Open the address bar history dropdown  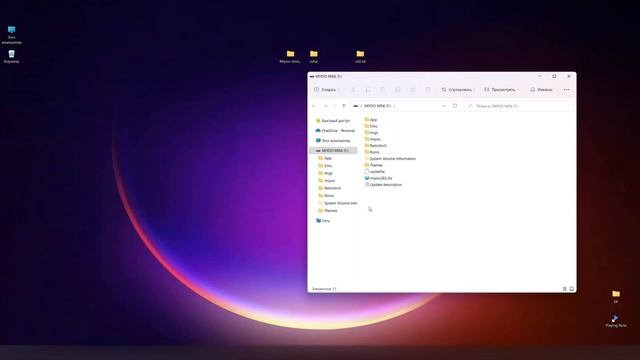tap(444, 106)
